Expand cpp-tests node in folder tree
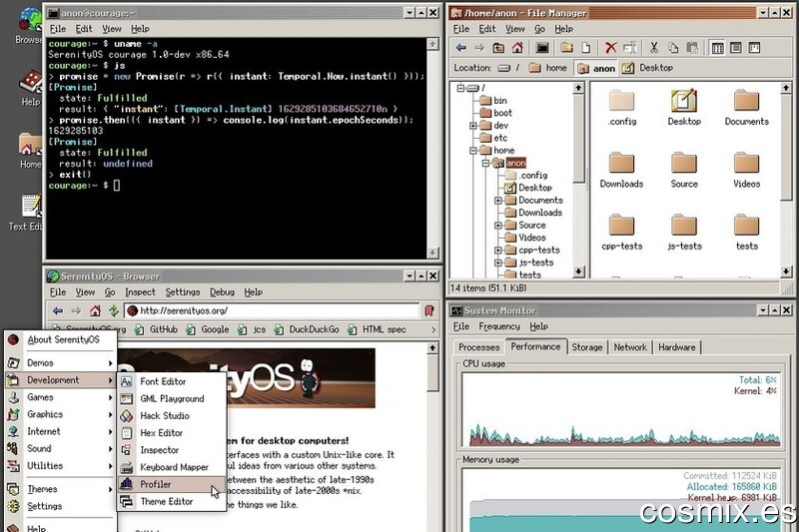Image resolution: width=799 pixels, height=532 pixels. (x=498, y=250)
